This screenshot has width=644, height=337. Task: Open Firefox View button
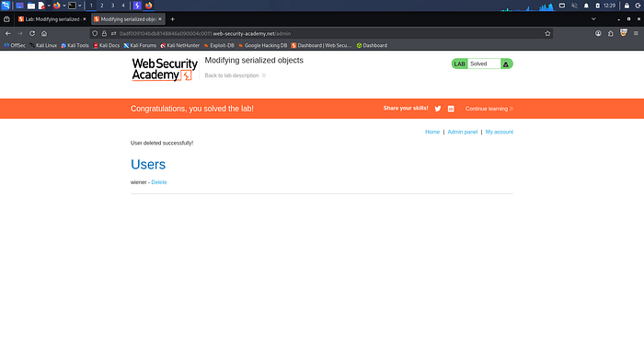click(x=6, y=19)
